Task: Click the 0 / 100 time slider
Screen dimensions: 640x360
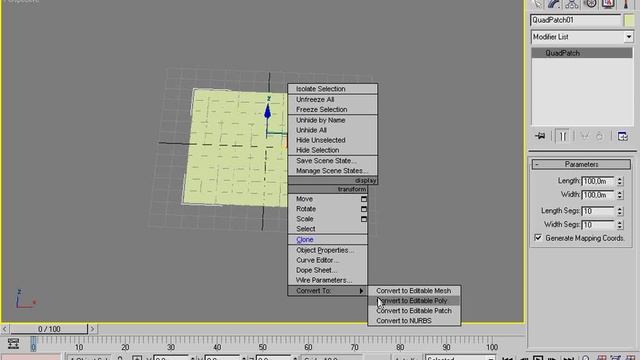Action: point(49,329)
